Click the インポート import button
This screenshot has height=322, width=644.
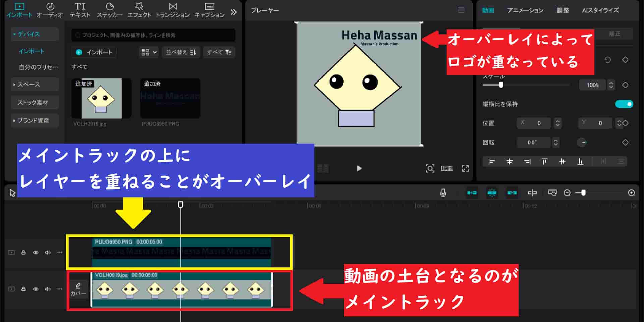94,52
